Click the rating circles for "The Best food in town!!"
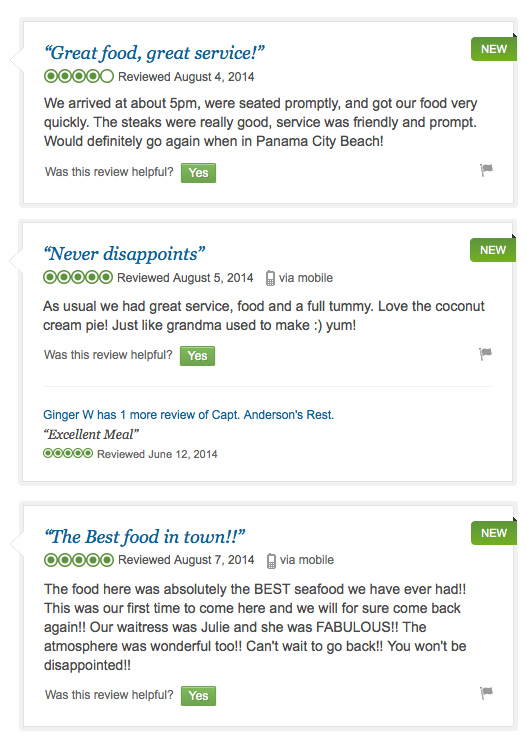This screenshot has width=527, height=753. (79, 560)
